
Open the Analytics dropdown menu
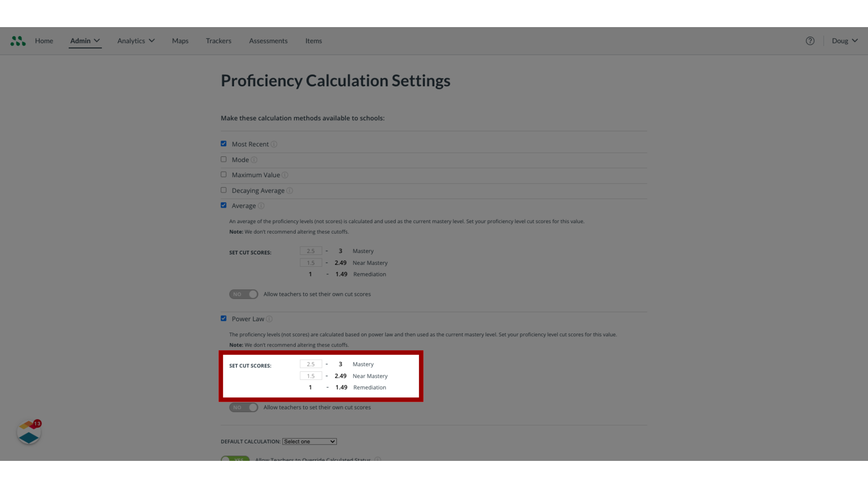coord(135,41)
